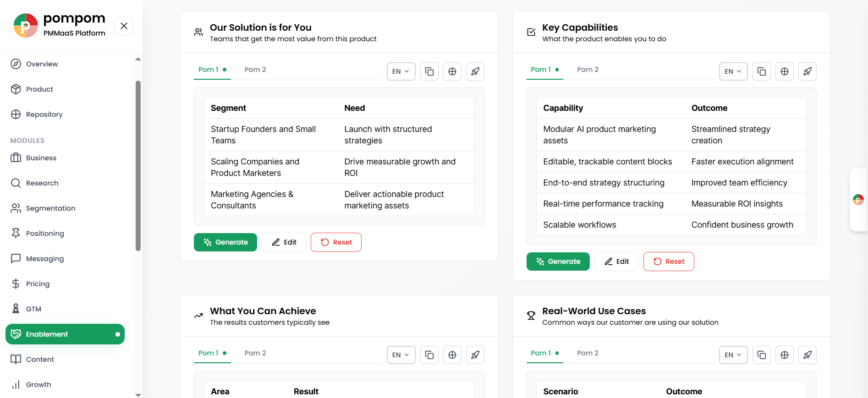
Task: Click Generate in Key Capabilities card
Action: (558, 262)
